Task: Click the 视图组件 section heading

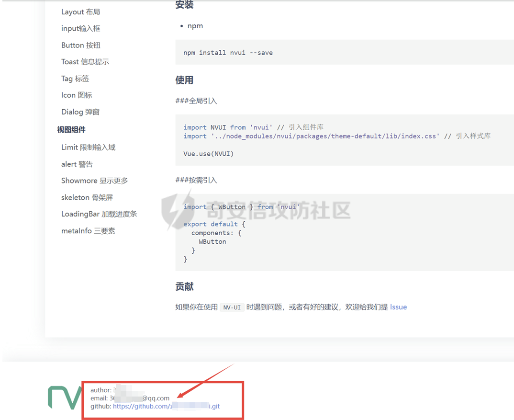Action: (x=71, y=130)
